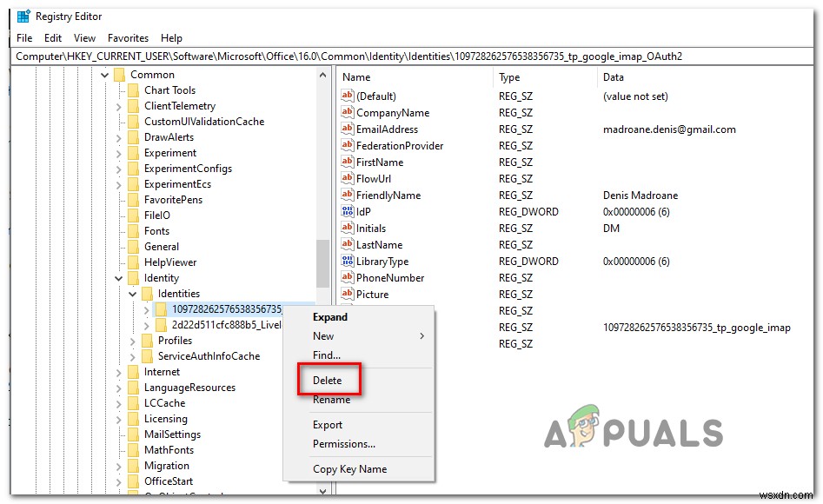Click the folder icon of the Identities key
823x504 pixels.
[149, 294]
